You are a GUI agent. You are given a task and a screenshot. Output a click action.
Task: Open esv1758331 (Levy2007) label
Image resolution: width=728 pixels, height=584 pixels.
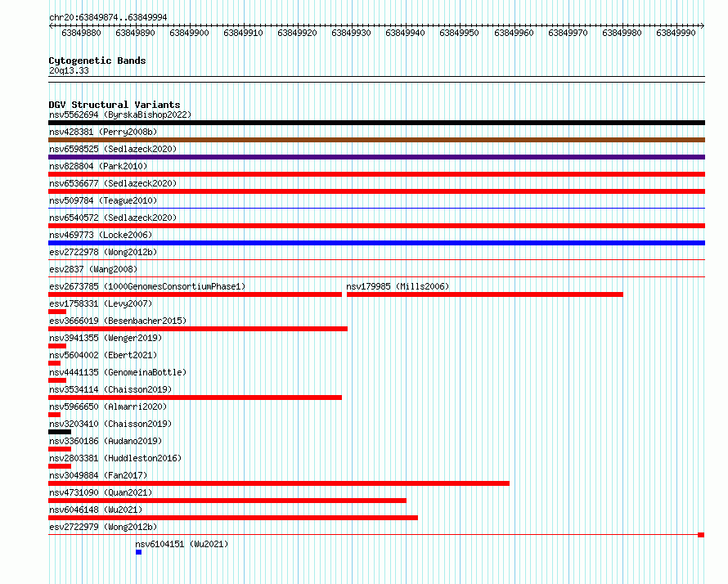point(101,303)
